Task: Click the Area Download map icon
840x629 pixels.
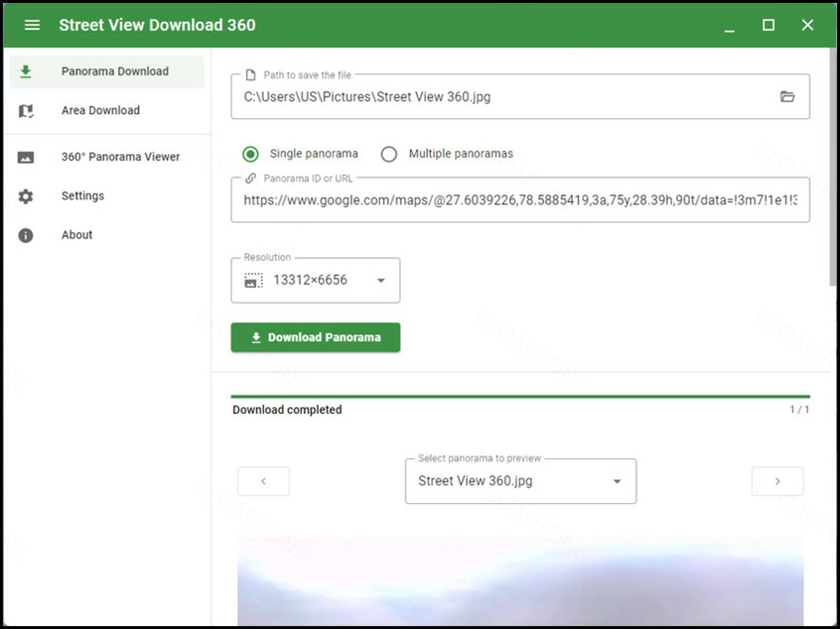Action: [25, 111]
